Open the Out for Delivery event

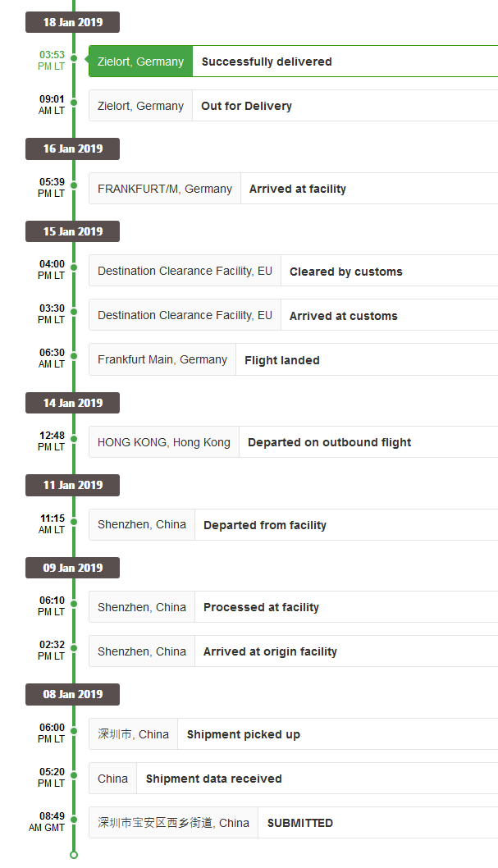click(293, 105)
